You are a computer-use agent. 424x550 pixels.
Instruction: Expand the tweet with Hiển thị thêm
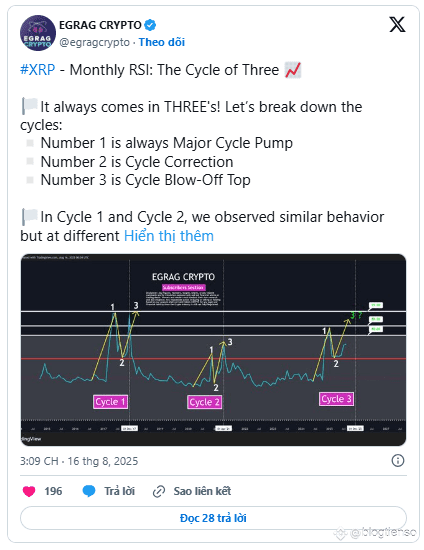pos(169,236)
